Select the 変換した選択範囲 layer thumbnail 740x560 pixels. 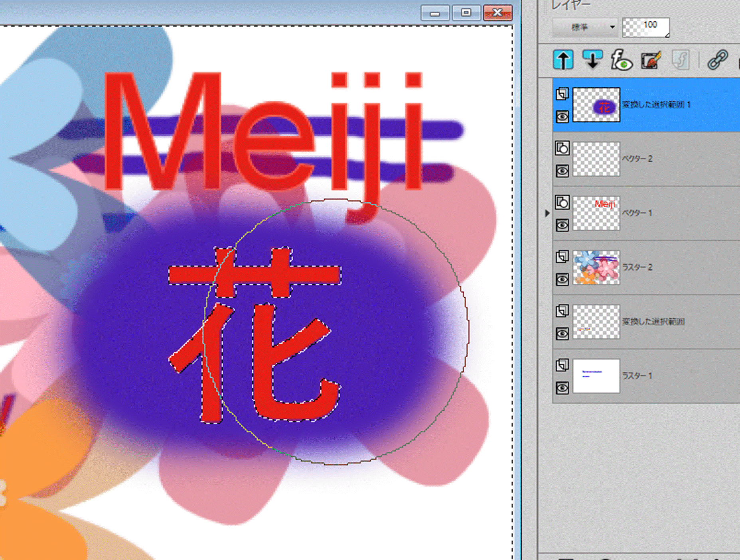596,322
